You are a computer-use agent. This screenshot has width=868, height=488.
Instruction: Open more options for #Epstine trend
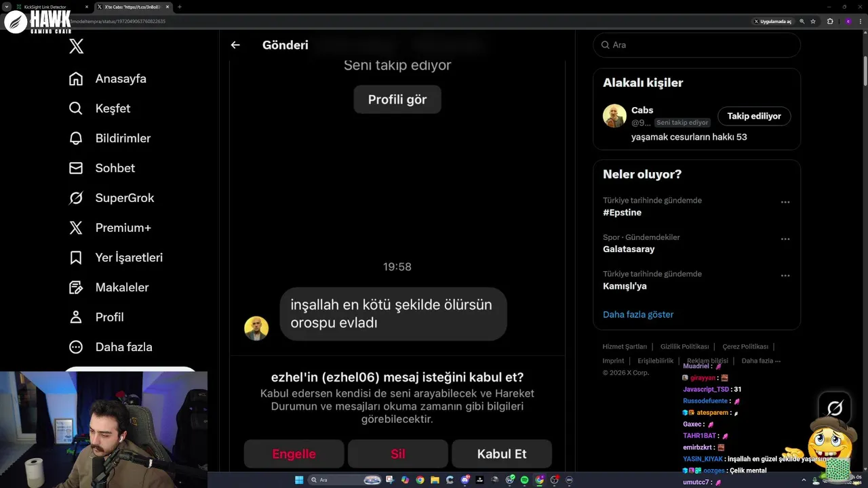[785, 202]
